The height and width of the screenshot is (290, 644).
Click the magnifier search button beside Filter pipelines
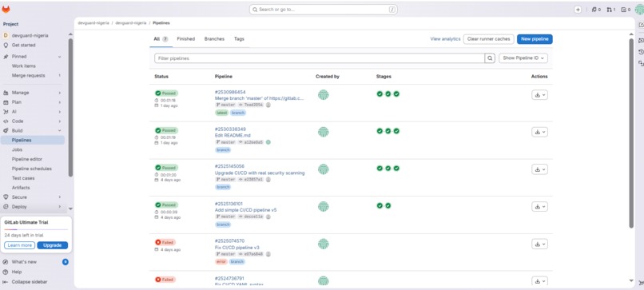tap(490, 58)
